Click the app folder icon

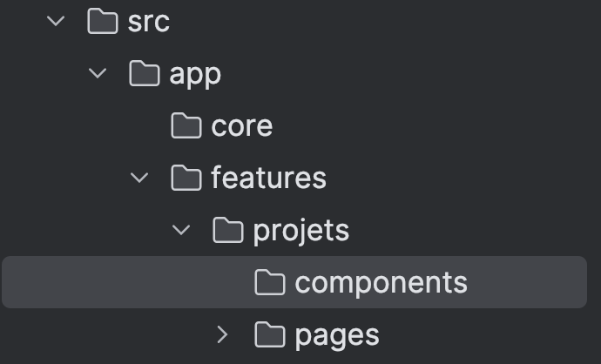coord(145,74)
